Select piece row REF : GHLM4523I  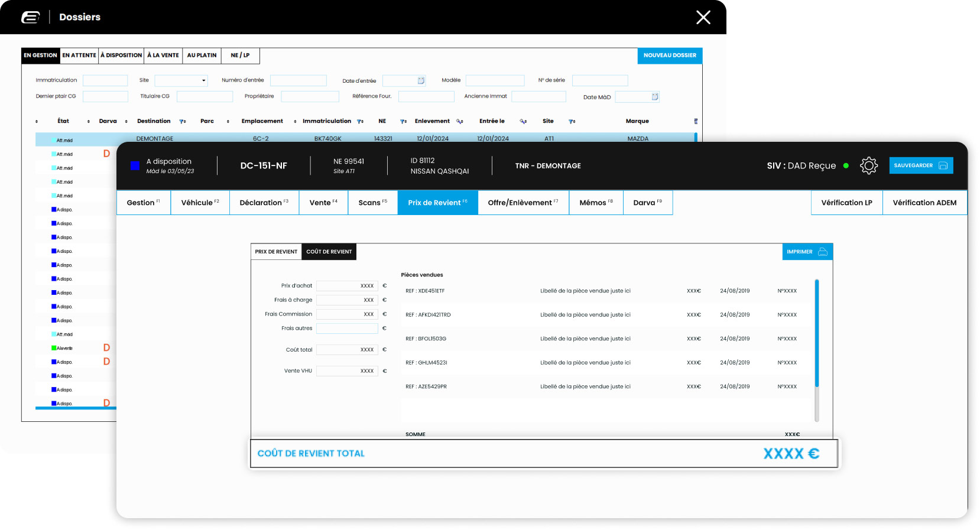point(607,363)
